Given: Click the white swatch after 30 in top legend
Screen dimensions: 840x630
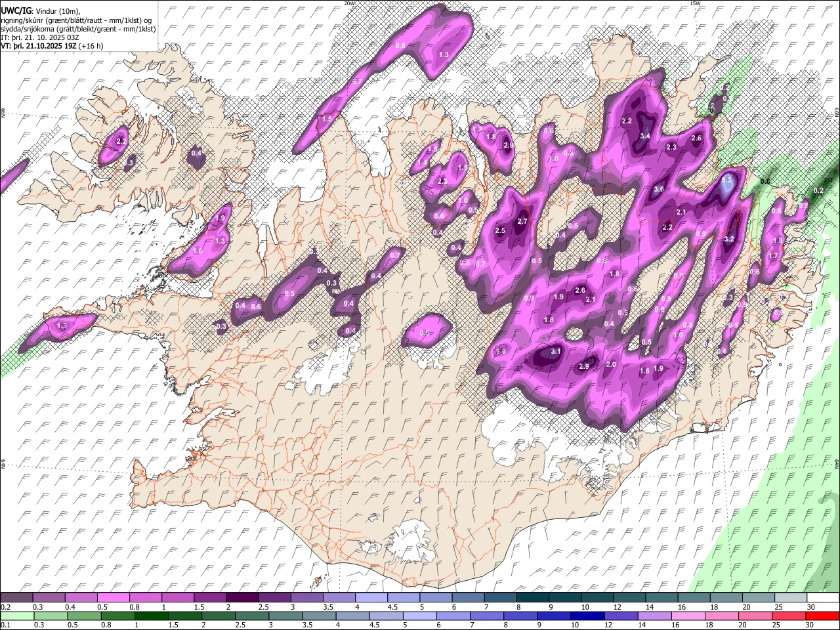Looking at the screenshot, I should (x=823, y=598).
